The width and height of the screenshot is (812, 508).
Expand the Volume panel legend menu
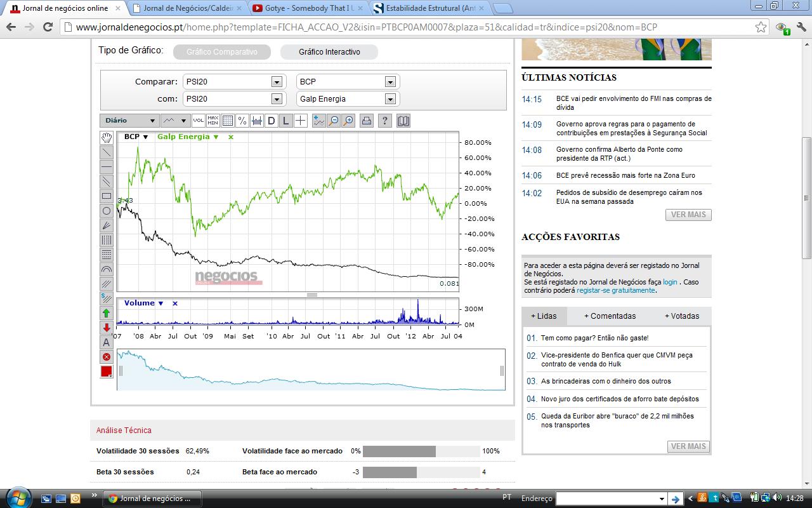160,304
